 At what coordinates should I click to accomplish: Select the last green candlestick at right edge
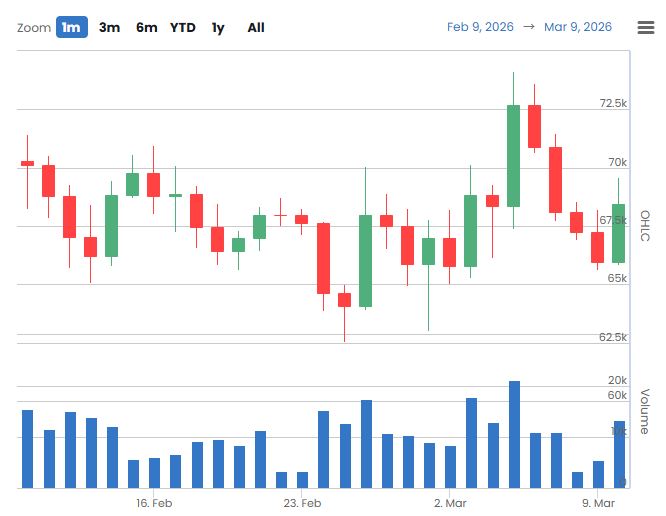(619, 233)
